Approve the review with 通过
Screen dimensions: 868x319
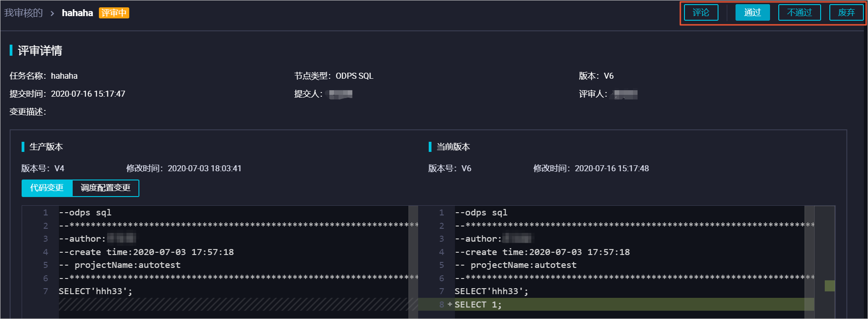[x=752, y=12]
